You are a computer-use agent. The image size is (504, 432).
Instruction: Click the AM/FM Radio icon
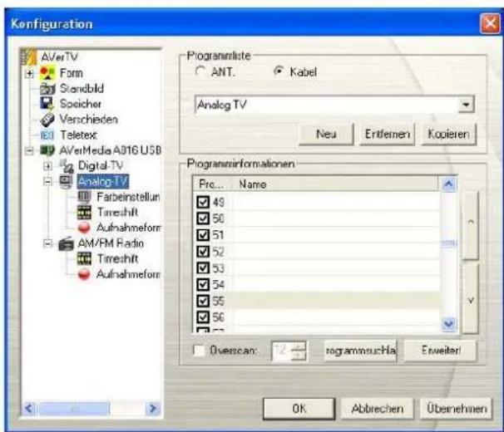point(67,243)
